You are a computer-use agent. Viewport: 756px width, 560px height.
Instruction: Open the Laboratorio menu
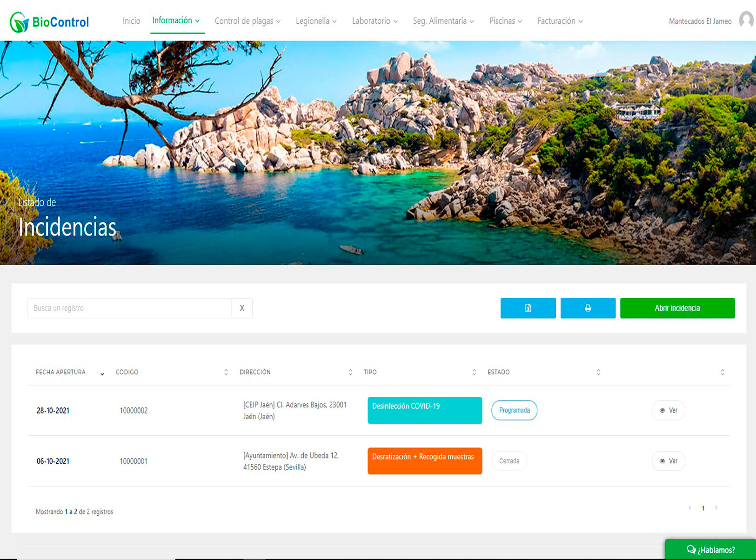point(375,21)
